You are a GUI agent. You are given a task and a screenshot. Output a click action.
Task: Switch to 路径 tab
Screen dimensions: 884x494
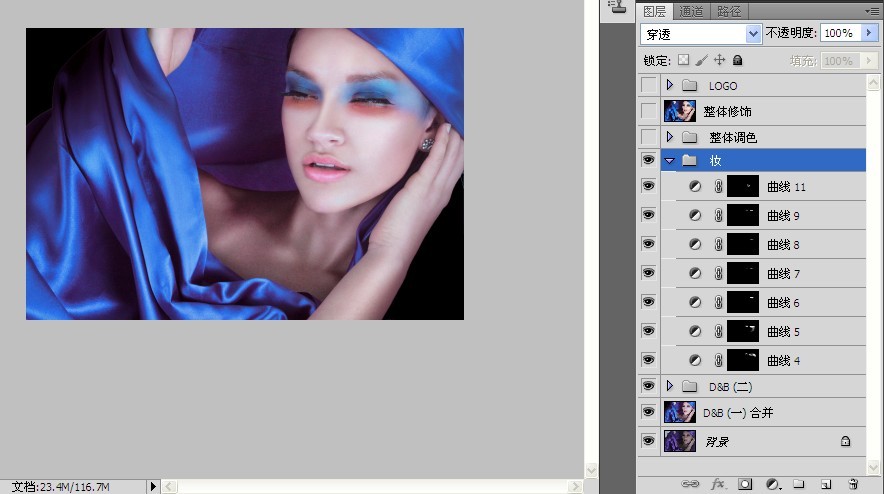click(729, 11)
